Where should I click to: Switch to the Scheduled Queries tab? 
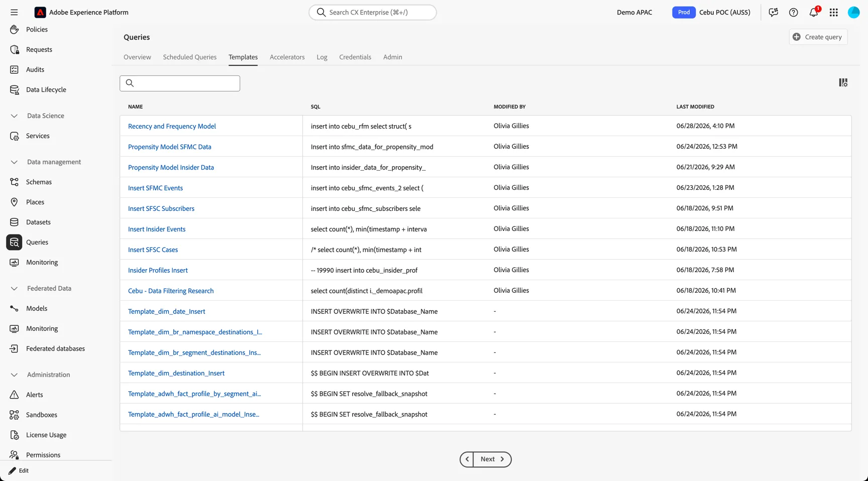189,57
